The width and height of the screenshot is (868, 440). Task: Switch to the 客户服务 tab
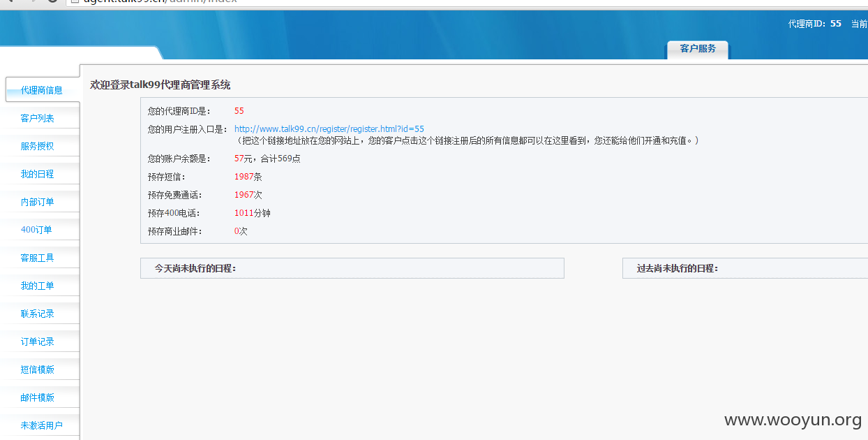(698, 49)
